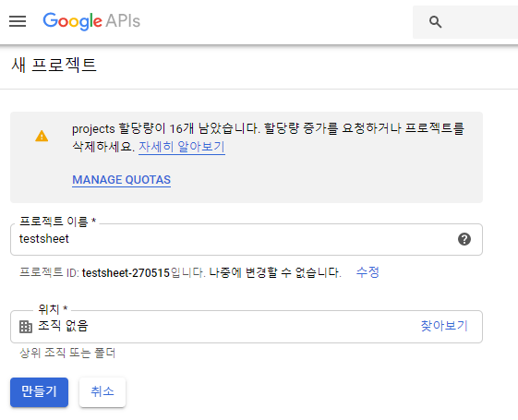Click the search bar at top
Image resolution: width=518 pixels, height=420 pixels.
coord(465,22)
